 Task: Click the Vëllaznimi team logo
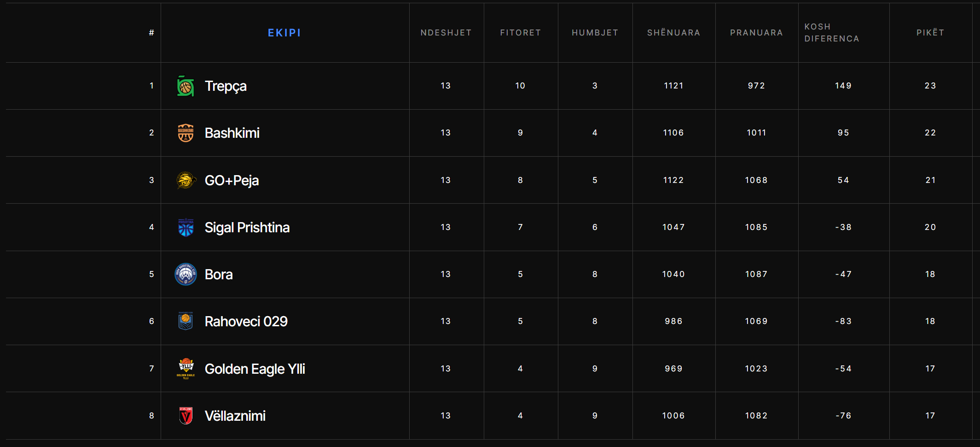click(186, 416)
